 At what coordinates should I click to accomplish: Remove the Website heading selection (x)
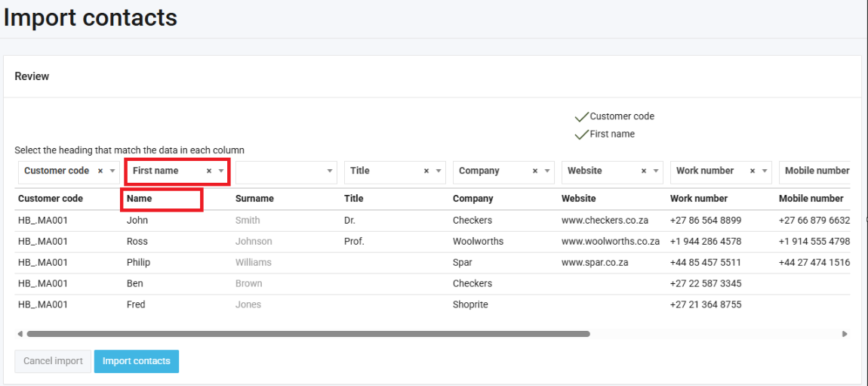point(644,171)
